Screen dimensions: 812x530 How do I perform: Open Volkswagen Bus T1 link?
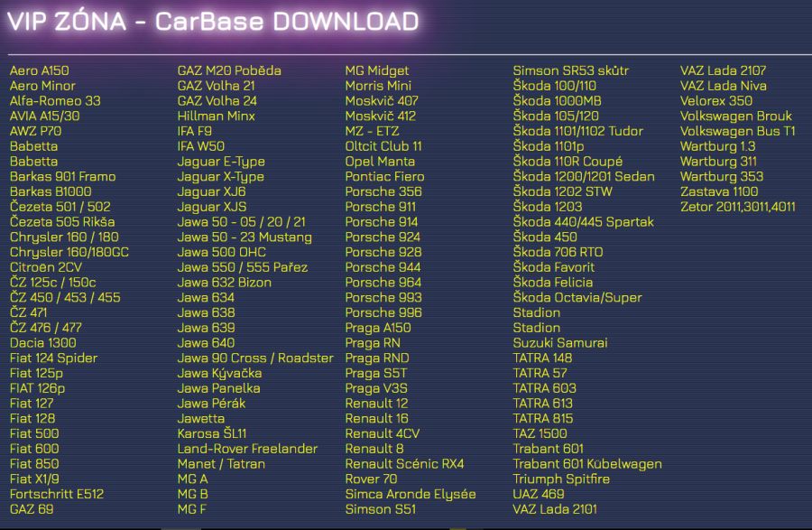pos(737,131)
